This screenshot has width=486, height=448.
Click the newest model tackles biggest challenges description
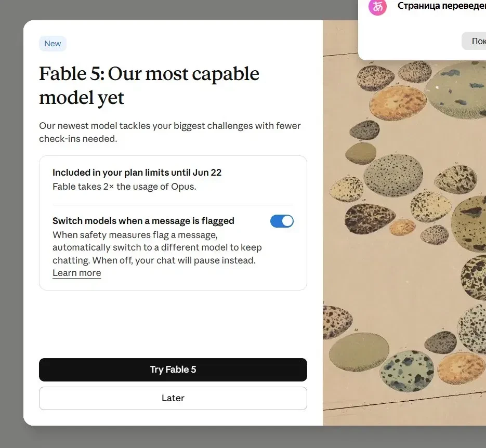pos(170,132)
